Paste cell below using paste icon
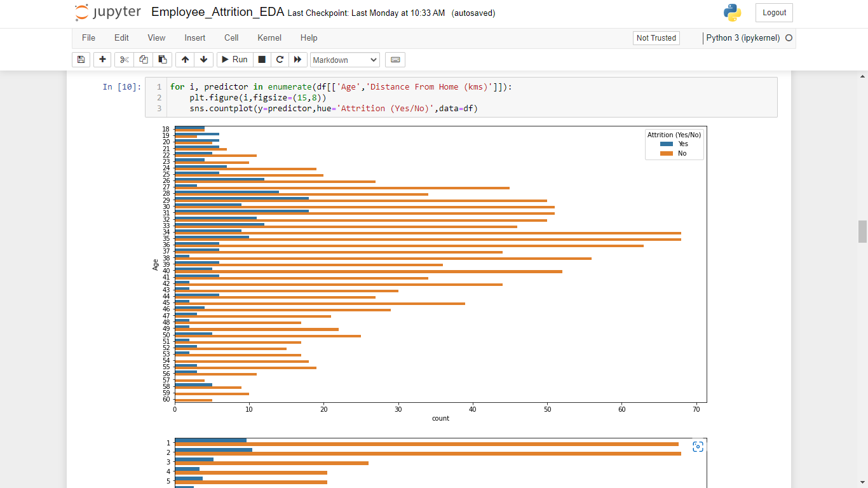Screen dimensions: 868x488 162,59
